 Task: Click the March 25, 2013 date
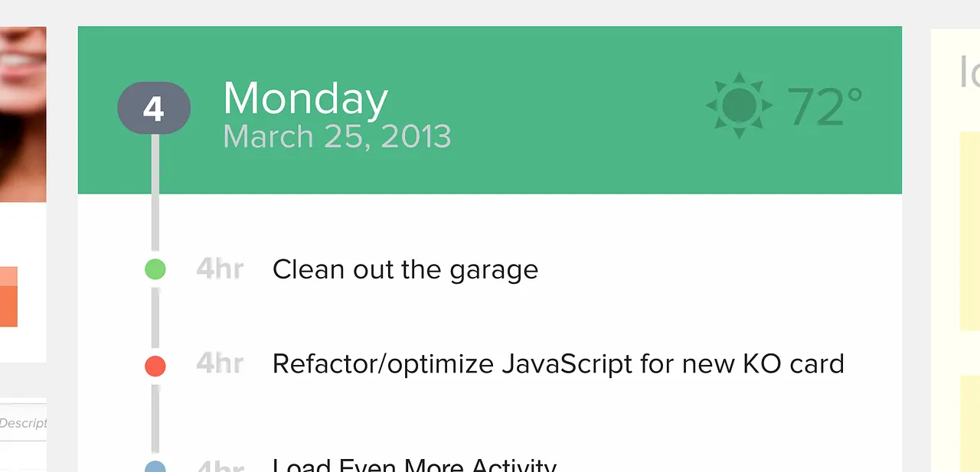[337, 137]
